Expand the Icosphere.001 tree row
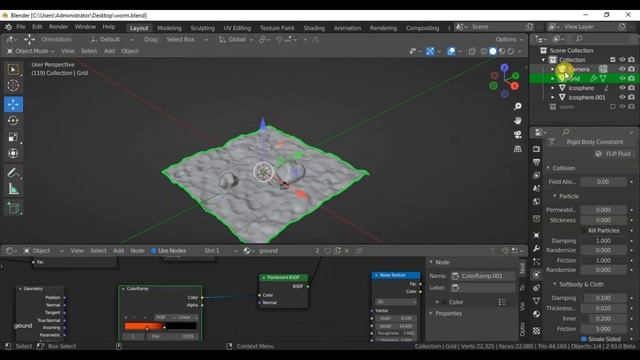Image resolution: width=640 pixels, height=360 pixels. pyautogui.click(x=553, y=98)
